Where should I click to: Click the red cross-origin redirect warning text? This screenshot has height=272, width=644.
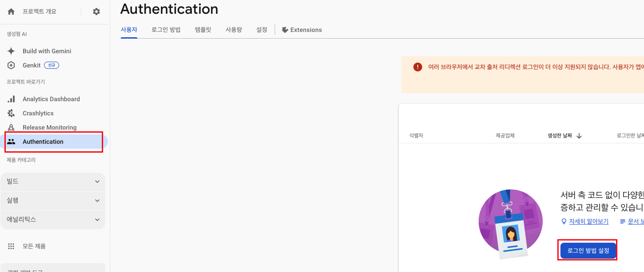(536, 67)
